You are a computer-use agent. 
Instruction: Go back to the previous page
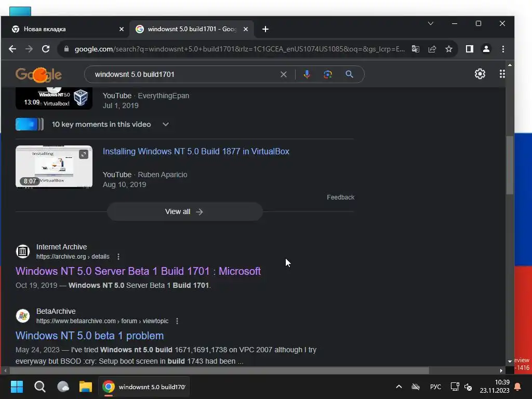[x=12, y=49]
